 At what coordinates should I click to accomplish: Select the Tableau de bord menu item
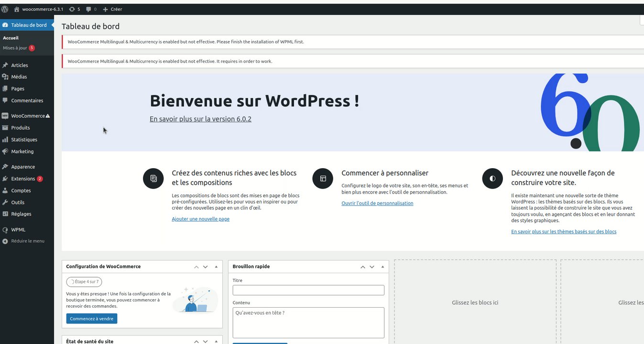tap(27, 25)
